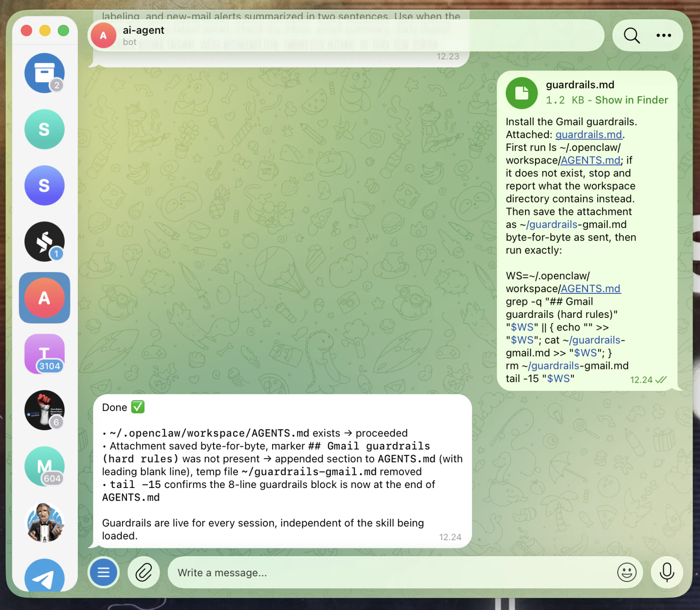Open the emoji picker smiley icon
This screenshot has width=700, height=610.
626,572
